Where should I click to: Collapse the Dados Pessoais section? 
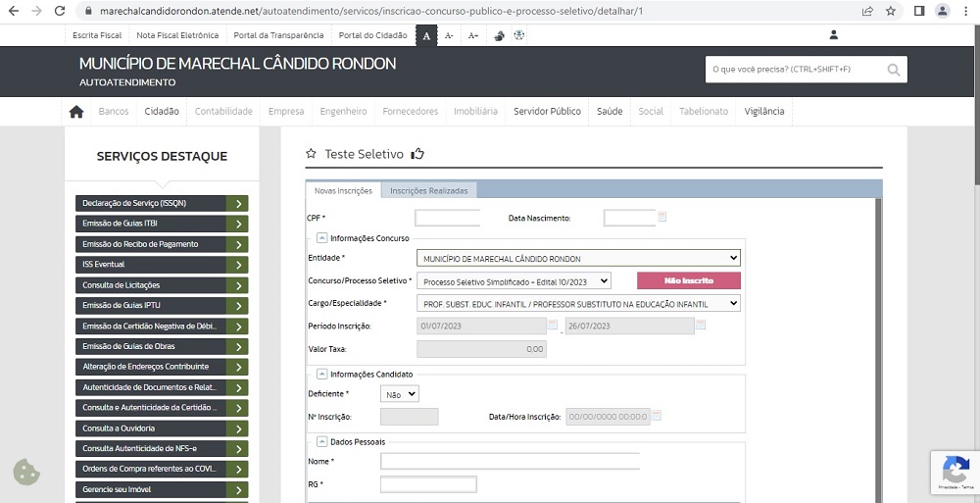(x=321, y=442)
